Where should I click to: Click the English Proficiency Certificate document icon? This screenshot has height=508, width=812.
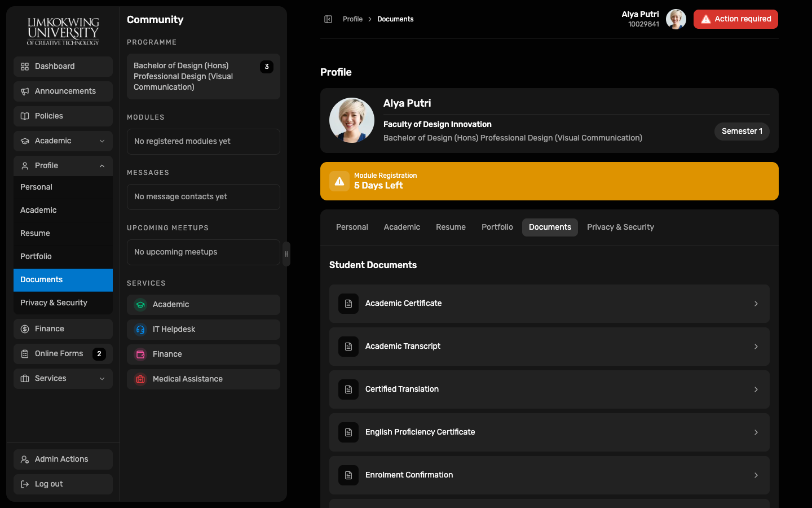pos(348,432)
